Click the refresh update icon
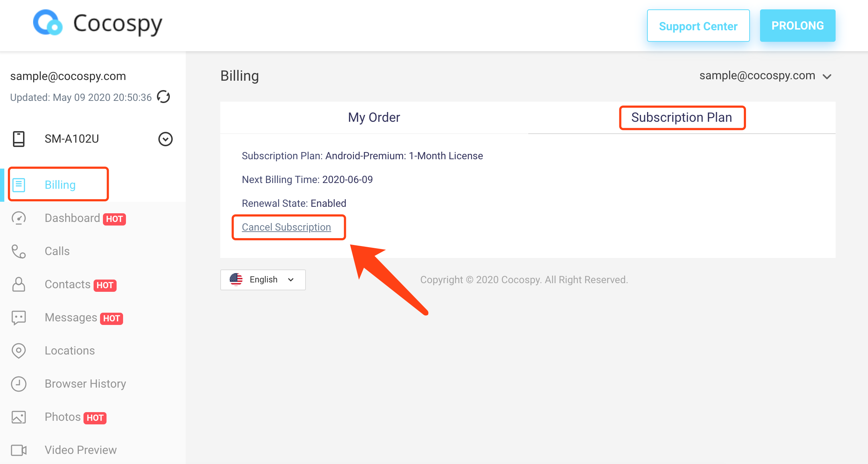868x464 pixels. [x=164, y=97]
